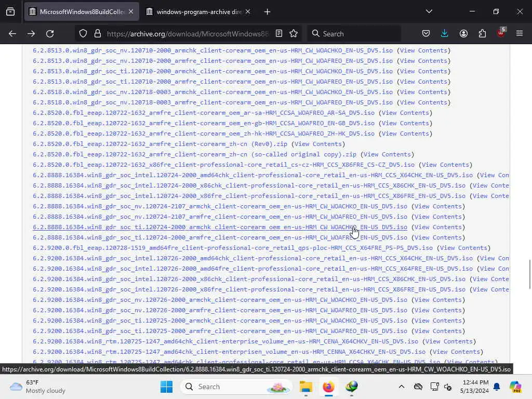Screen dimensions: 532x399
Task: Open 6.2.8888.16384 gdr_soc_ti armchk iso link
Action: click(220, 228)
